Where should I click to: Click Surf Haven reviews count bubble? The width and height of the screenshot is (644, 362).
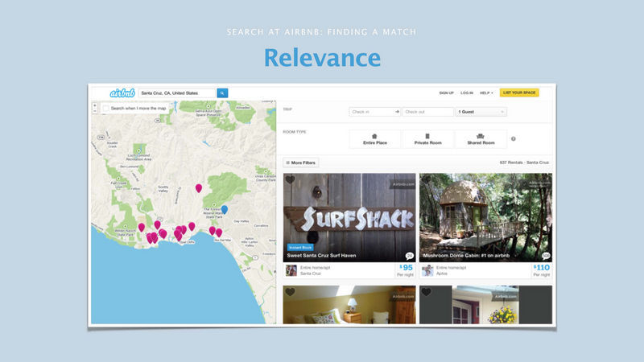tap(410, 256)
